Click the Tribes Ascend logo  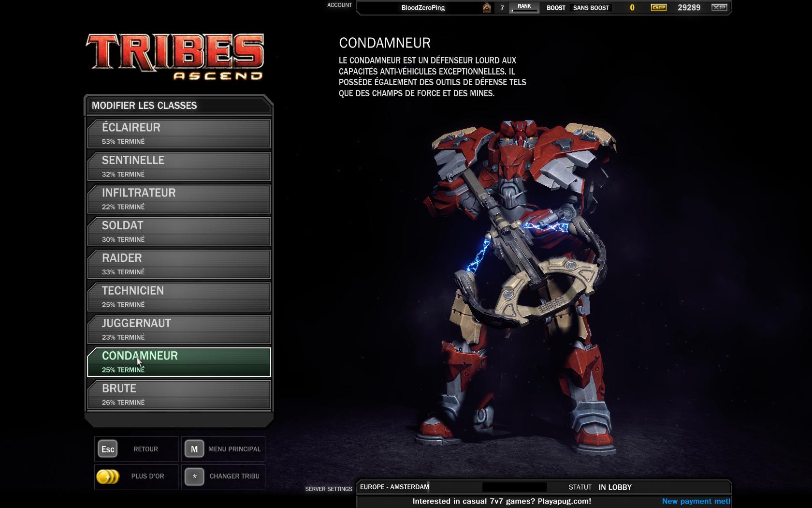(175, 56)
